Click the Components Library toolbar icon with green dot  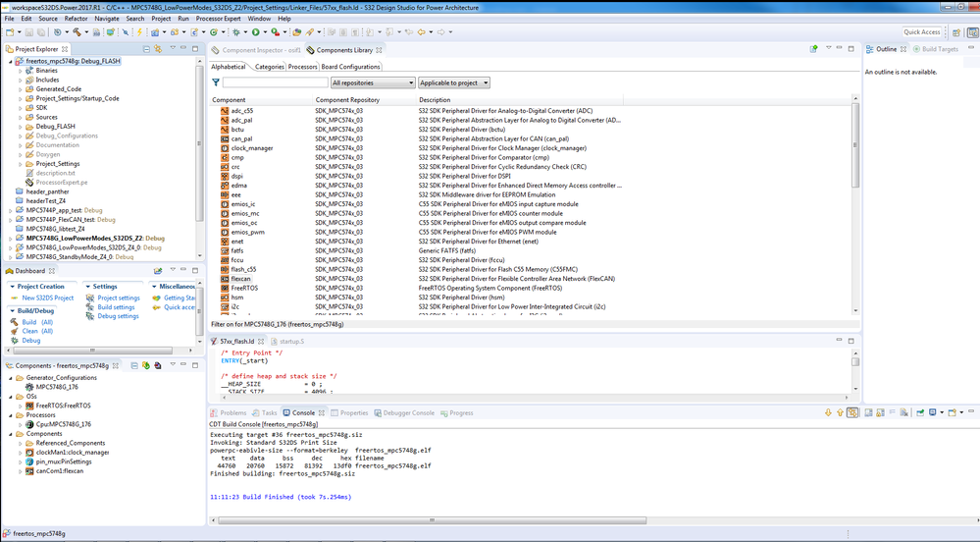[814, 49]
